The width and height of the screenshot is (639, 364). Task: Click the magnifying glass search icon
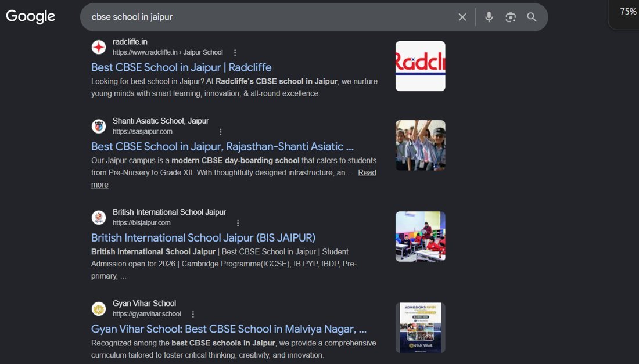click(532, 17)
